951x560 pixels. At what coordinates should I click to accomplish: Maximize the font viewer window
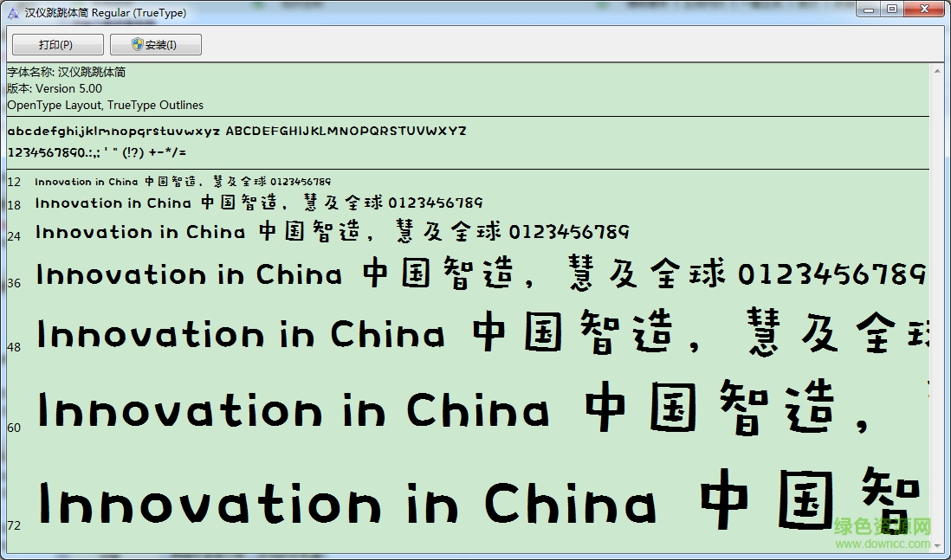click(892, 10)
